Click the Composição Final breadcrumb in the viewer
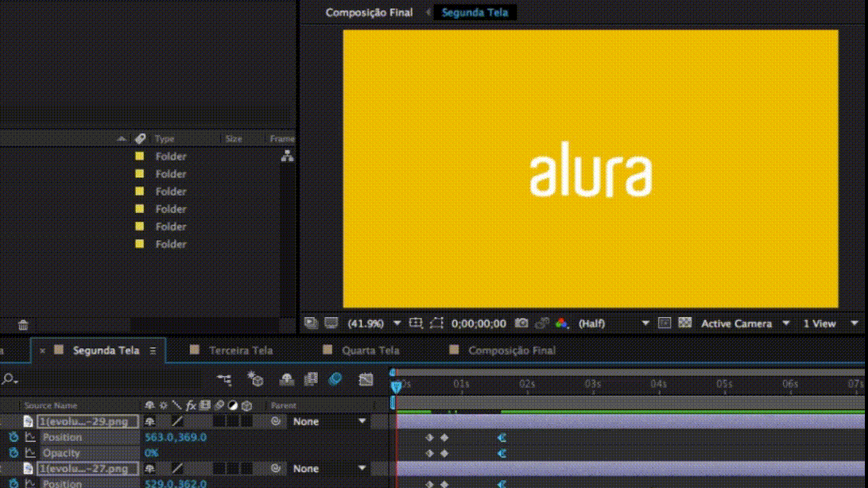868x488 pixels. tap(369, 13)
